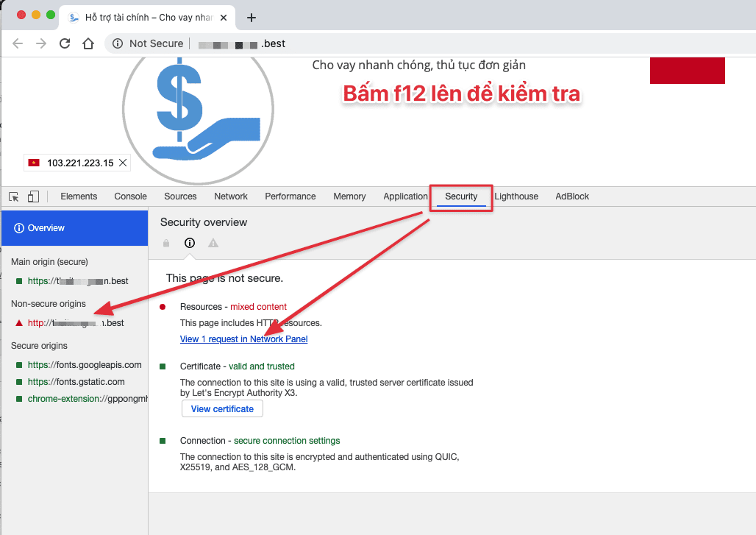Switch to the Network tab in DevTools
Viewport: 756px width, 535px height.
coord(230,196)
